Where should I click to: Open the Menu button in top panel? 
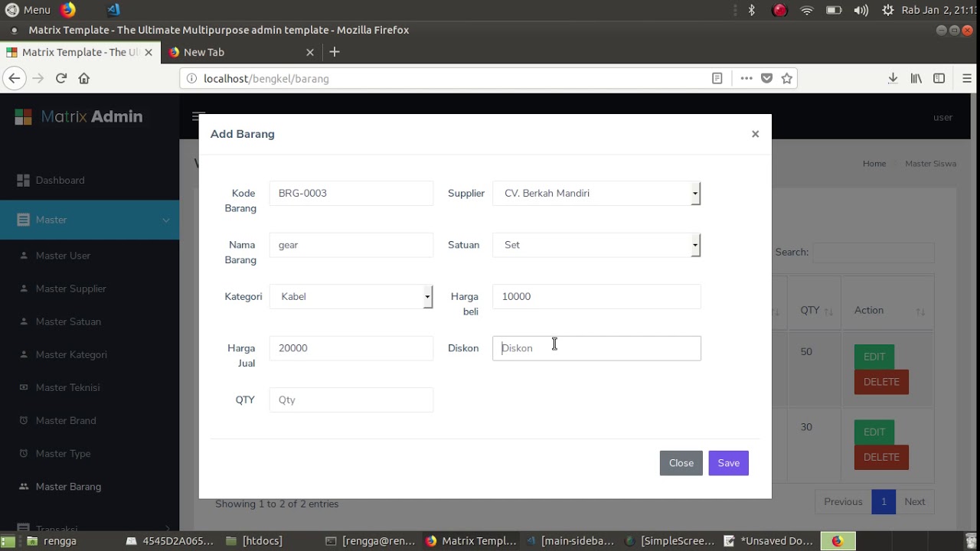28,10
